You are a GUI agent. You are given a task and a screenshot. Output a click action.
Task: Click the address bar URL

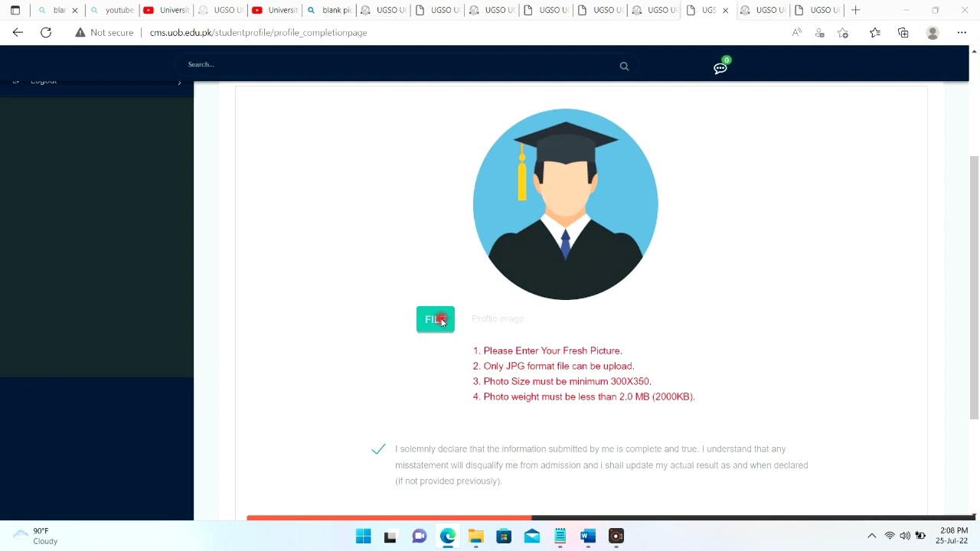click(x=259, y=33)
